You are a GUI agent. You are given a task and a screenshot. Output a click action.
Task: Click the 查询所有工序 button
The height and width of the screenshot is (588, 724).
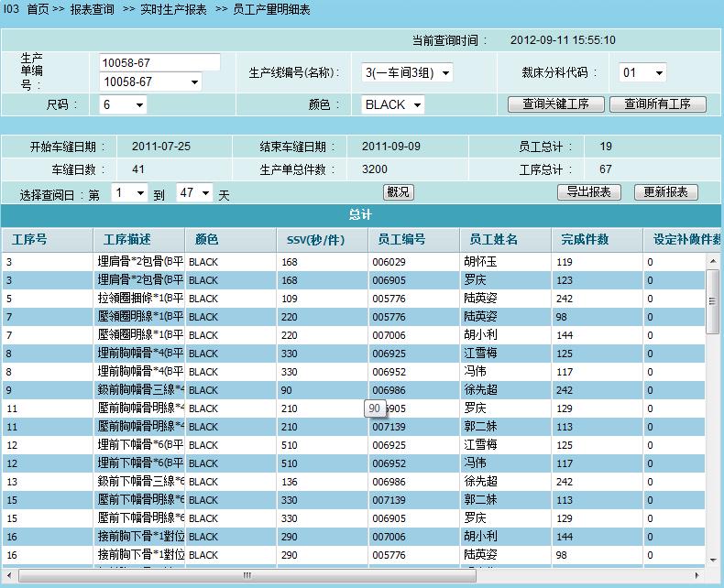pos(657,104)
